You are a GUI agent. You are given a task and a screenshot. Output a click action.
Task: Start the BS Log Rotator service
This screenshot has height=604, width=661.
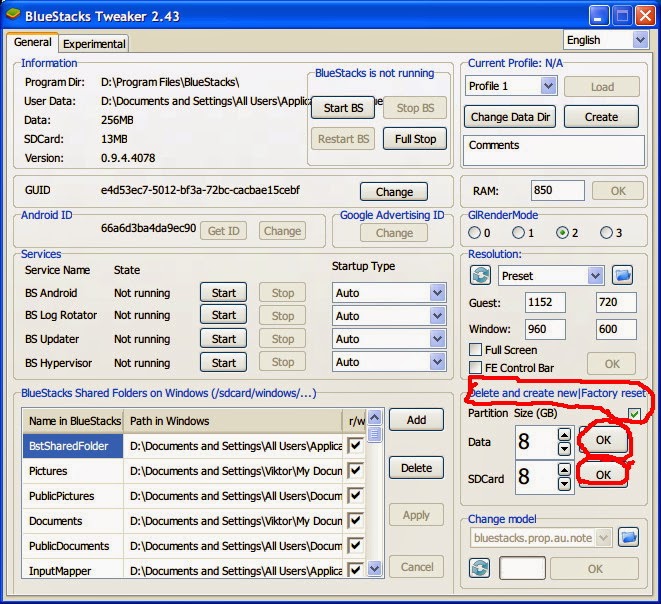click(223, 315)
